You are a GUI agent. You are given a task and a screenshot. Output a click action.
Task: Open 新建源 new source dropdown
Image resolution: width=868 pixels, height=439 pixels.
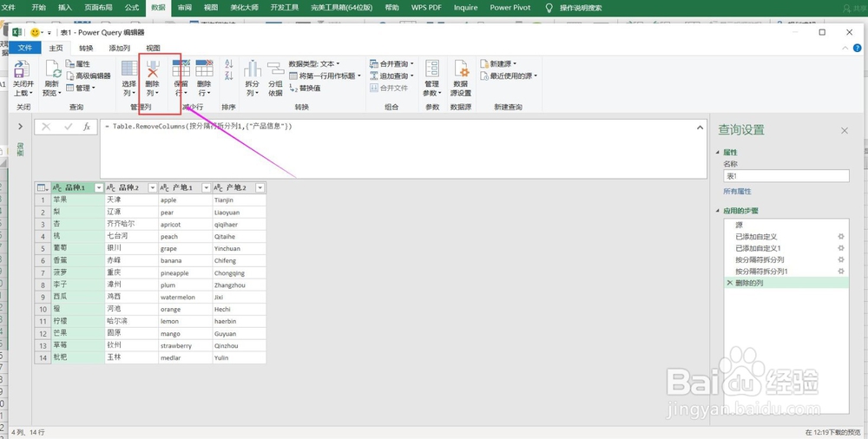[499, 63]
